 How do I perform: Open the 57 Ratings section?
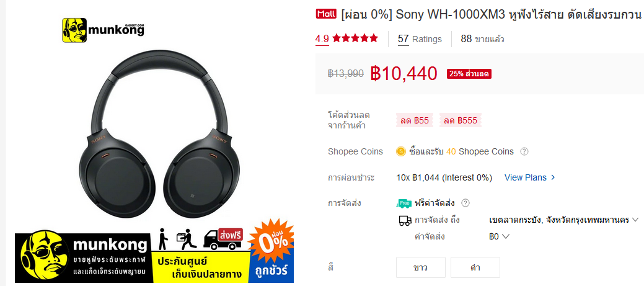click(x=420, y=39)
